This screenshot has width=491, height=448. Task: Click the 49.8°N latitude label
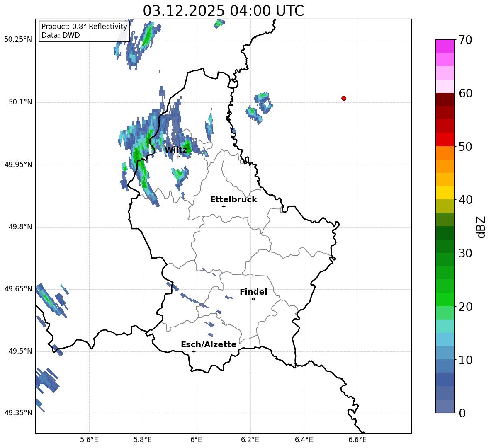pos(20,227)
